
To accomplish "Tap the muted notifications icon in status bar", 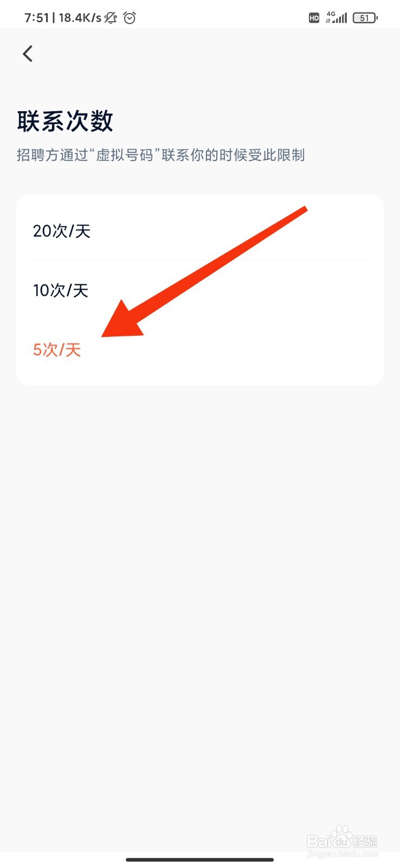I will point(110,17).
